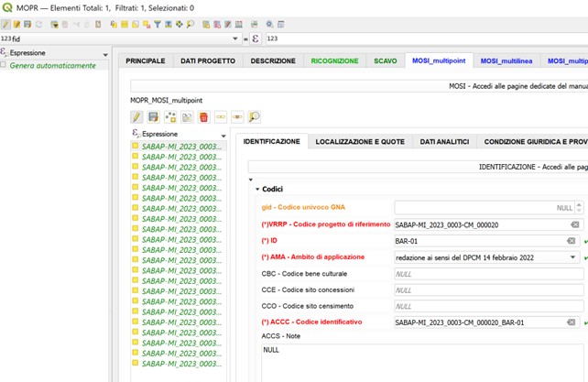This screenshot has height=382, width=588.
Task: Save child layer edits in MOSI_multipoint toolbar
Action: tap(153, 117)
